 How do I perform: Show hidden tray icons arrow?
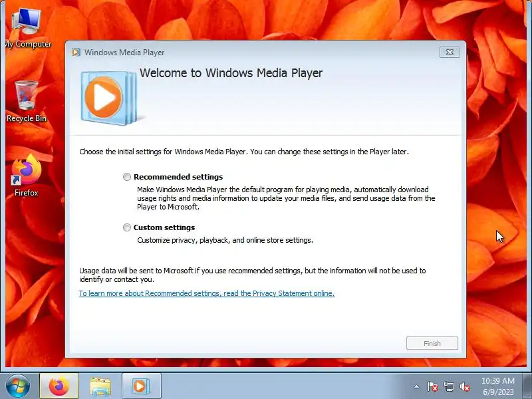(x=416, y=386)
